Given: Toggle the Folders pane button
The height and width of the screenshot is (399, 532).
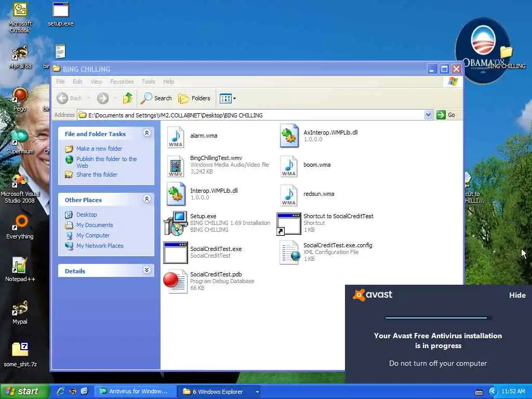Looking at the screenshot, I should (x=194, y=98).
